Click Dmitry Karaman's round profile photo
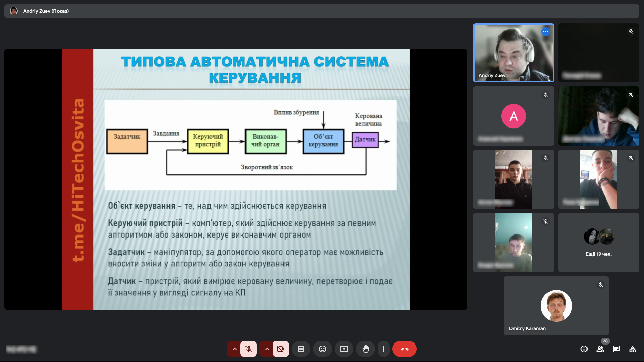 coord(556,306)
